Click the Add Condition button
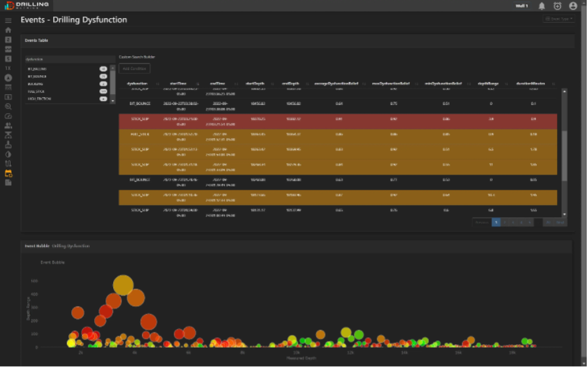This screenshot has width=588, height=368. (x=135, y=68)
